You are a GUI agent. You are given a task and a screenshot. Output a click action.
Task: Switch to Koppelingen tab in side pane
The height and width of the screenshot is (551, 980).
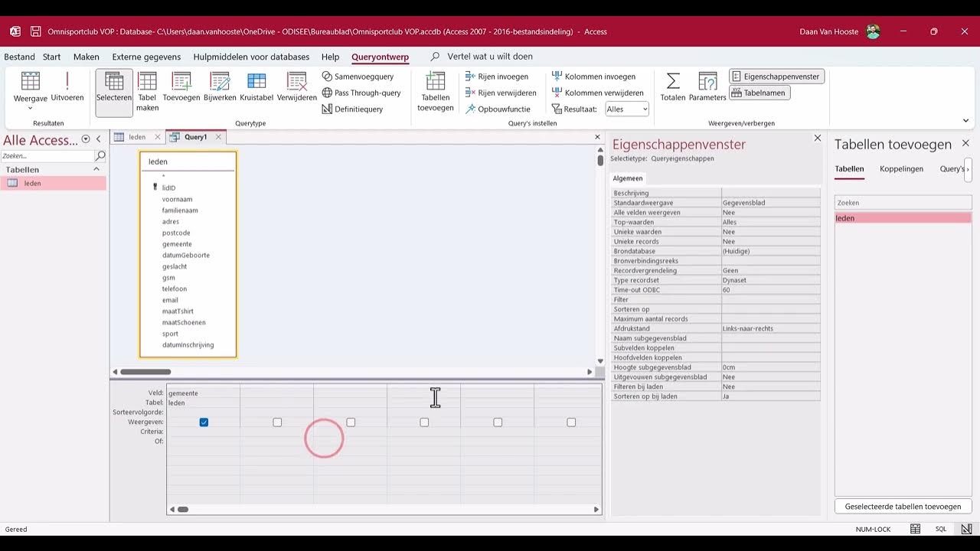point(901,169)
